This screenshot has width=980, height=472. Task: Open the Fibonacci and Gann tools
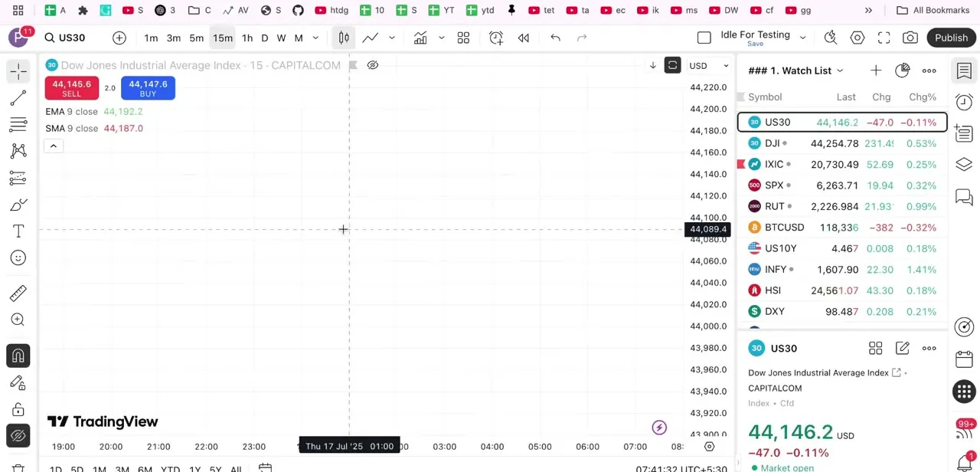18,125
